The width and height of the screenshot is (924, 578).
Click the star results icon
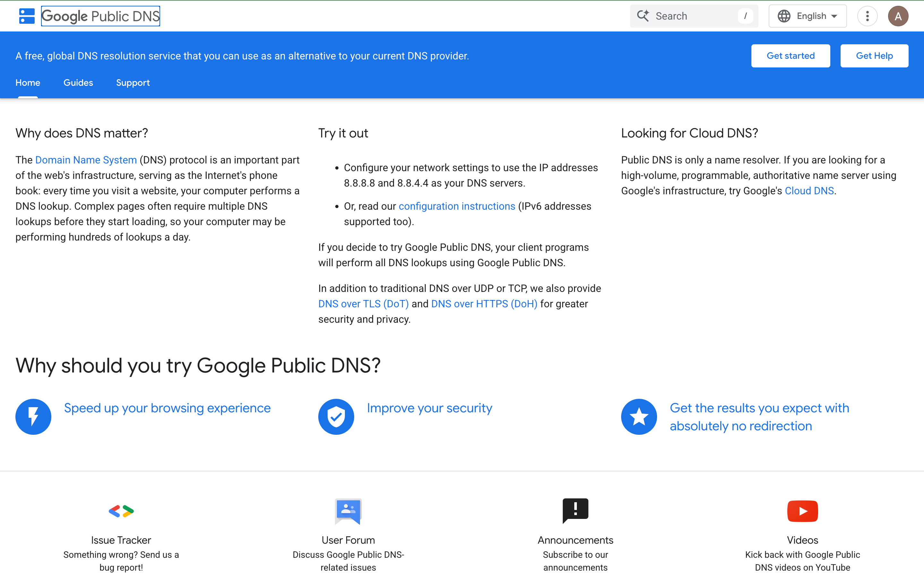(x=639, y=417)
